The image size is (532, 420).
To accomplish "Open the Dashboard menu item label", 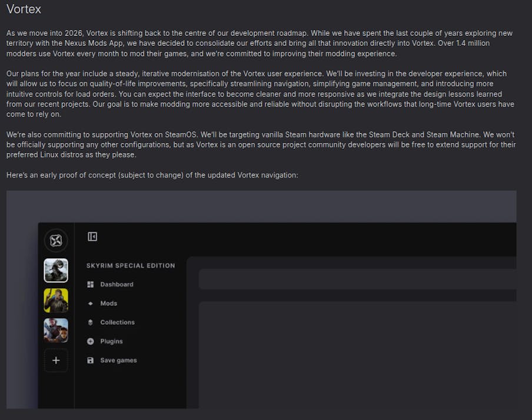I will pyautogui.click(x=117, y=285).
